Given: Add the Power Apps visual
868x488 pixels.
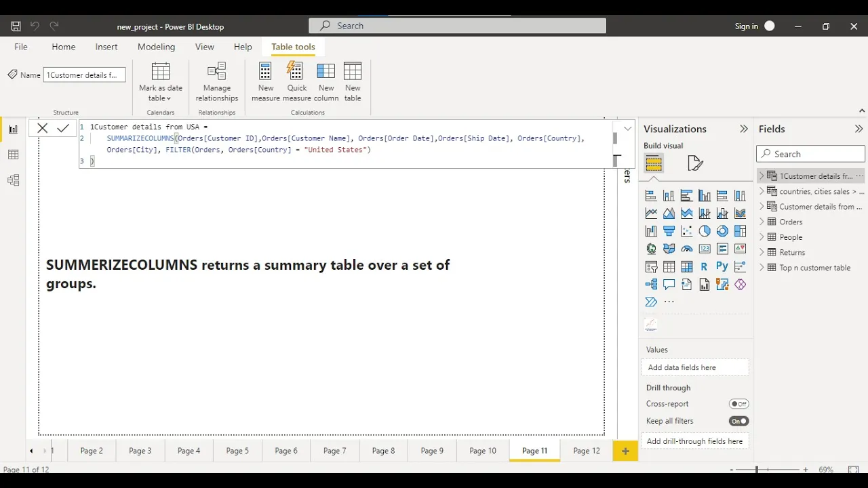Looking at the screenshot, I should pos(740,284).
